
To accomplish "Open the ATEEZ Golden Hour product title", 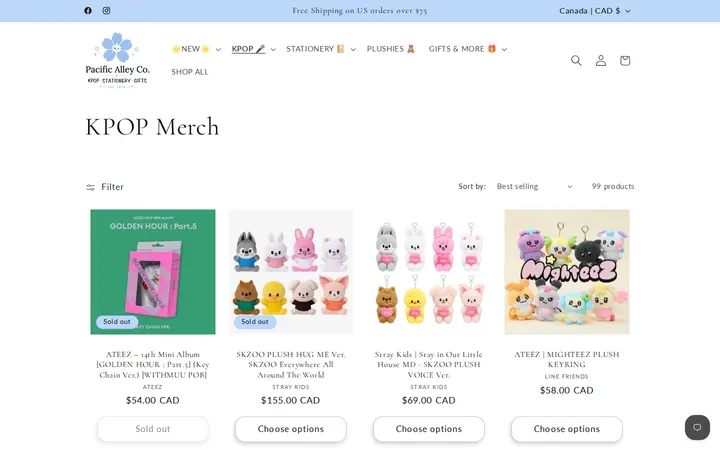I will coord(152,365).
